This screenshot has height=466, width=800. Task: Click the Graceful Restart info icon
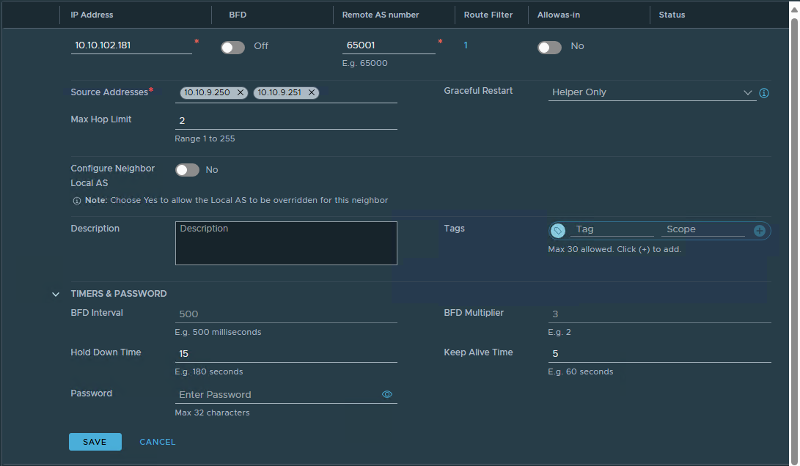tap(764, 93)
